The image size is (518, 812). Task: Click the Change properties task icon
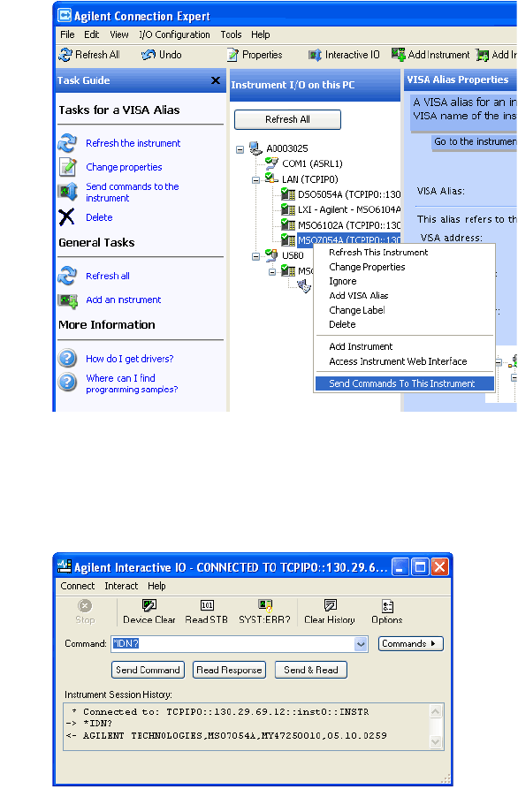coord(67,167)
